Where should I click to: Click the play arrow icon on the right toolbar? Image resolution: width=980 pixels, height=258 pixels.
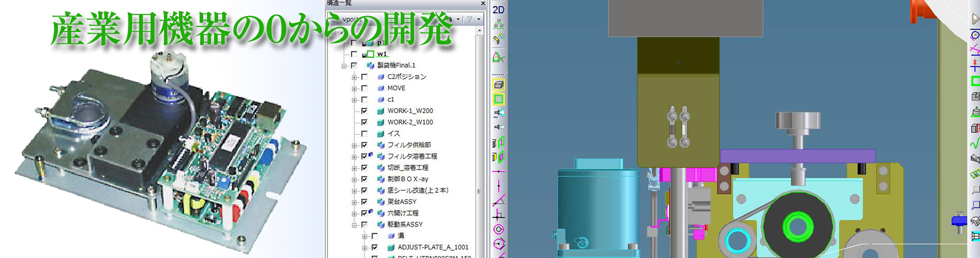tap(975, 19)
